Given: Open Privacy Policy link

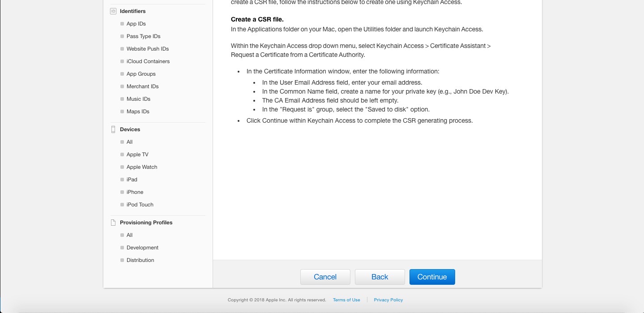Looking at the screenshot, I should [388, 300].
